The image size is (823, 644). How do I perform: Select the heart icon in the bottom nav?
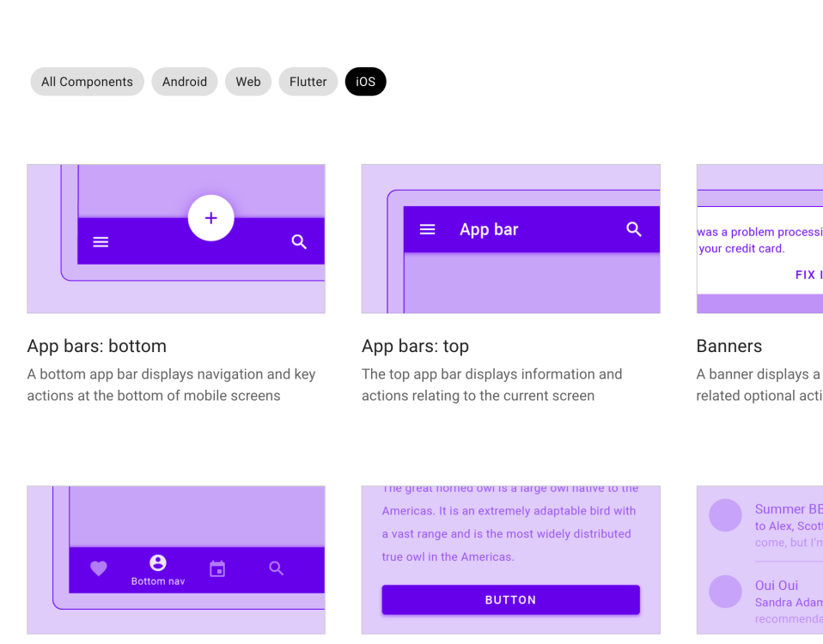coord(98,568)
